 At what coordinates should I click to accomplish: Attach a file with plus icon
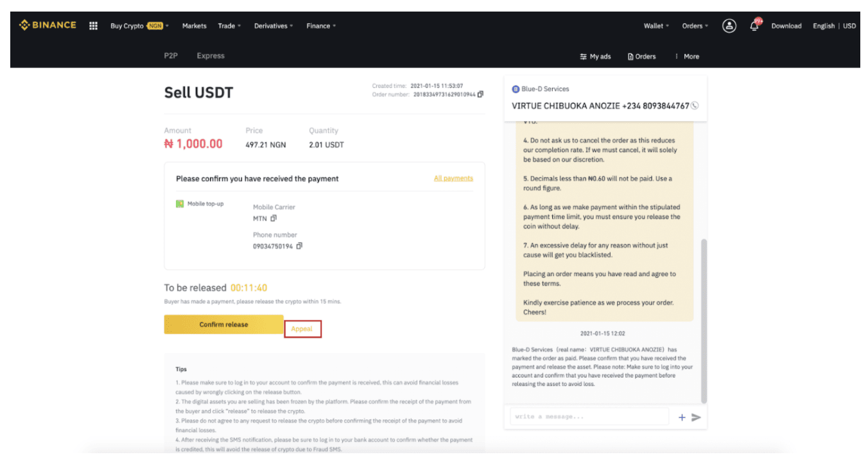682,417
